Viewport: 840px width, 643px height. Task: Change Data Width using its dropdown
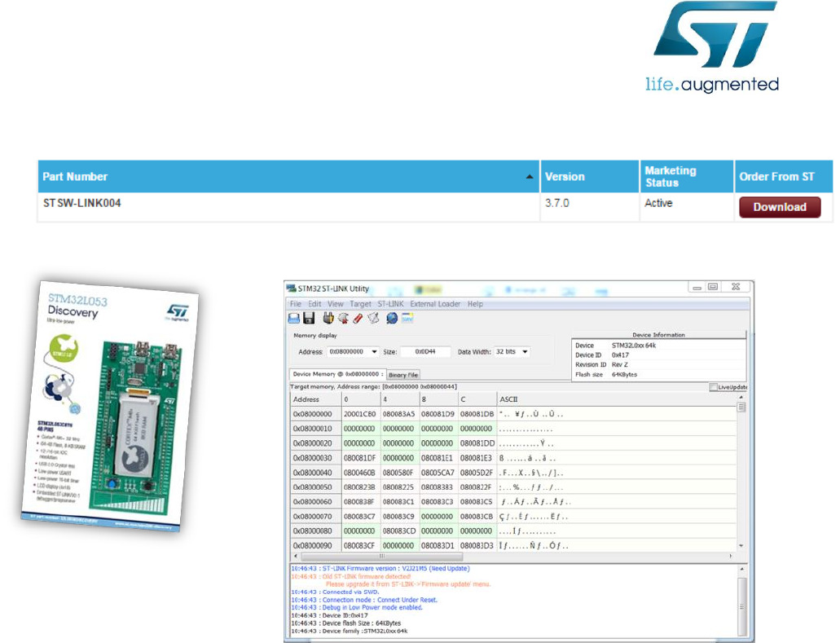point(526,350)
